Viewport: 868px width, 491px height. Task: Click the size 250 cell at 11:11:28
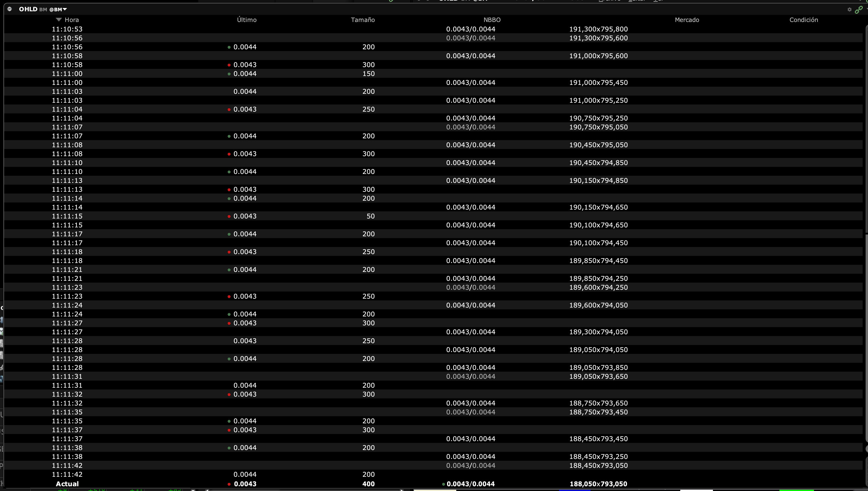(x=368, y=341)
